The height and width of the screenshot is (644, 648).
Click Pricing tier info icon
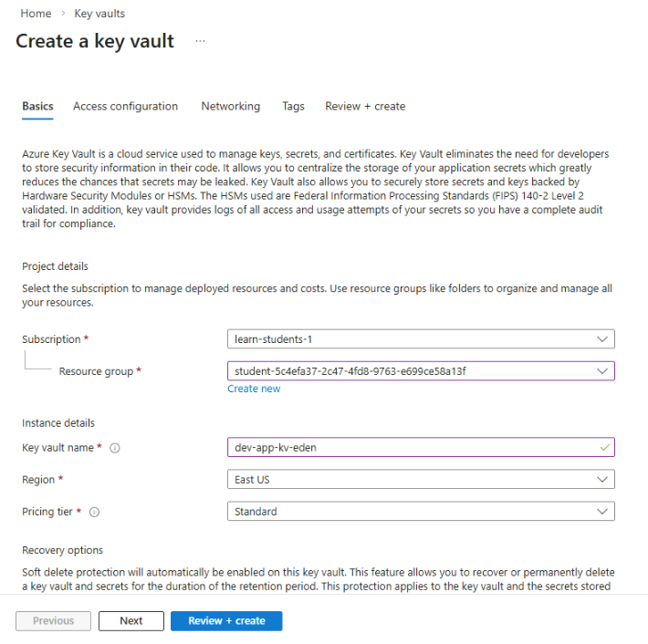[95, 513]
